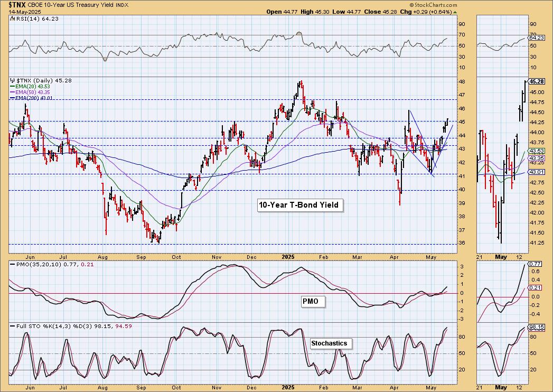Select the 'Stochastics' annotation box
The height and width of the screenshot is (392, 553).
point(331,343)
